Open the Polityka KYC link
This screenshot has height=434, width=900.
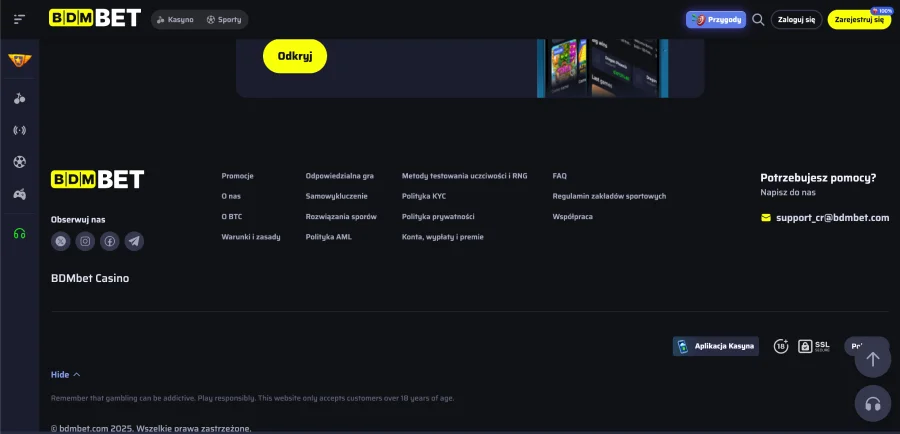pyautogui.click(x=424, y=196)
